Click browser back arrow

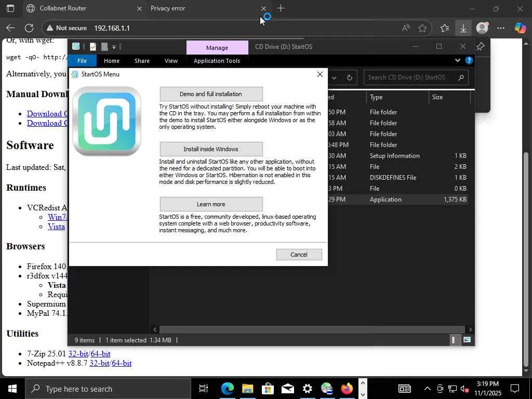click(10, 28)
